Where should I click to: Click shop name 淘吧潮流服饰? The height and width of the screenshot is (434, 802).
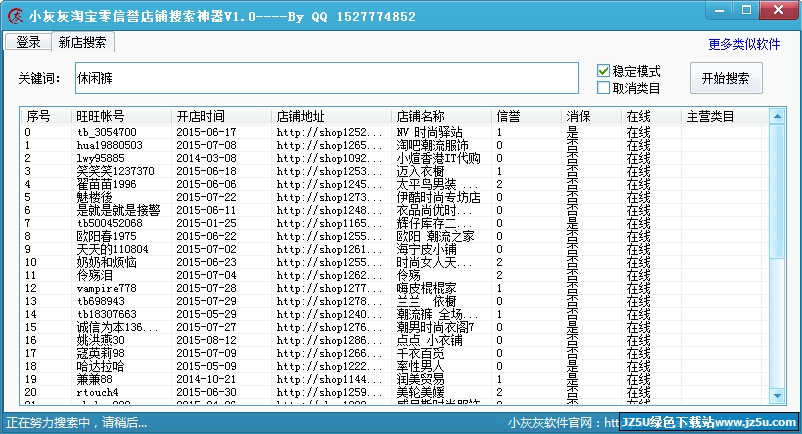[432, 145]
